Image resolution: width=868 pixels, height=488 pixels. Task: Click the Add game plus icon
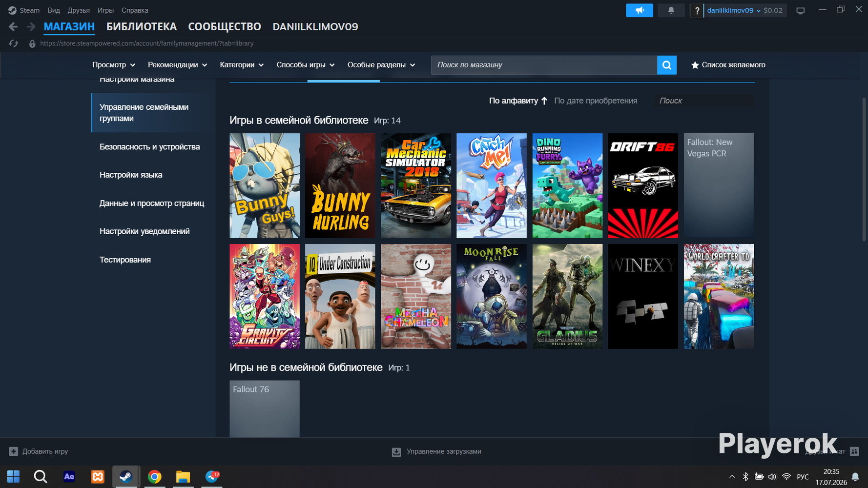point(14,451)
